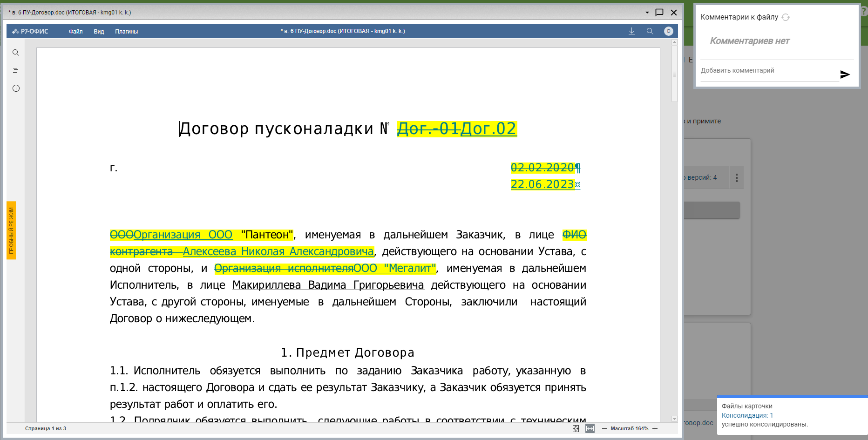Click the name Макириллева Вадима Григорьевича
The height and width of the screenshot is (440, 868).
(328, 285)
